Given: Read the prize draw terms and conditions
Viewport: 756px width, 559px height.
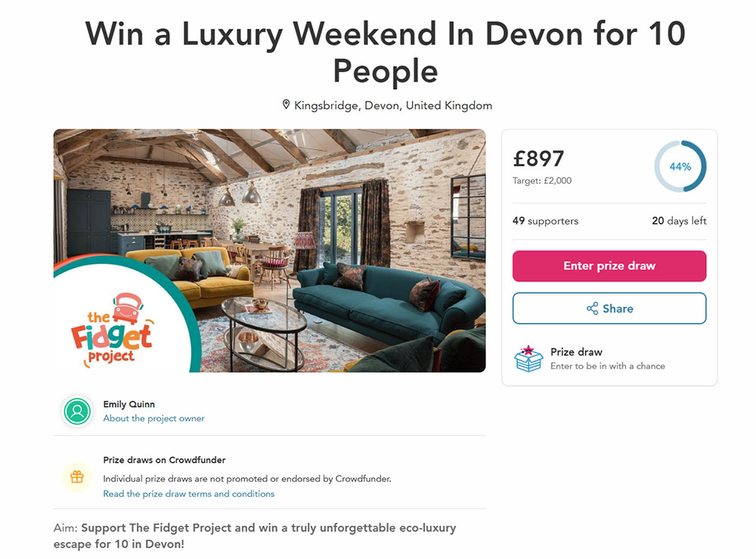Looking at the screenshot, I should tap(188, 494).
